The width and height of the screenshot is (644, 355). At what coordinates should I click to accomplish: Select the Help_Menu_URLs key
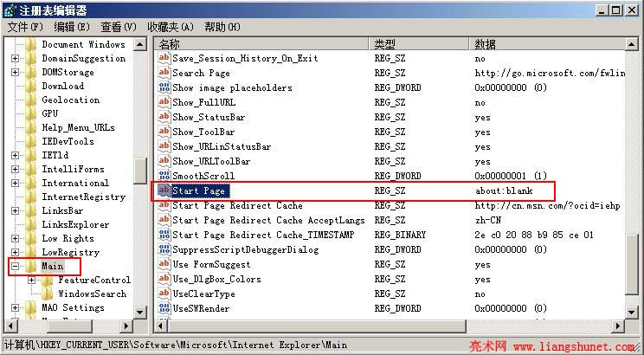pyautogui.click(x=79, y=127)
